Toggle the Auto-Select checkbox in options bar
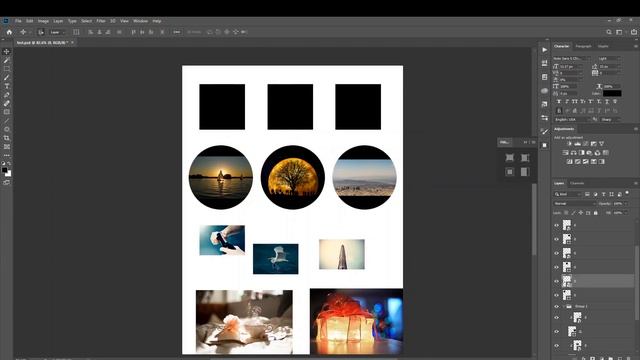Viewport: 640px width, 360px height. coord(41,32)
